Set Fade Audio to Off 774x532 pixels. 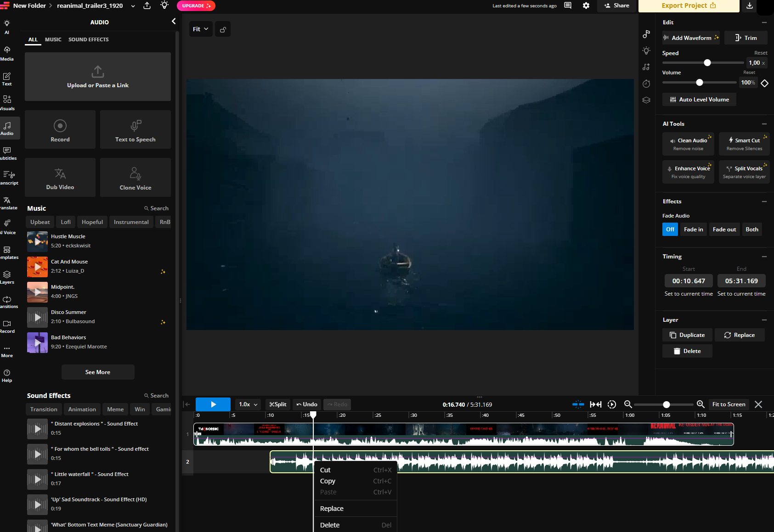point(670,230)
